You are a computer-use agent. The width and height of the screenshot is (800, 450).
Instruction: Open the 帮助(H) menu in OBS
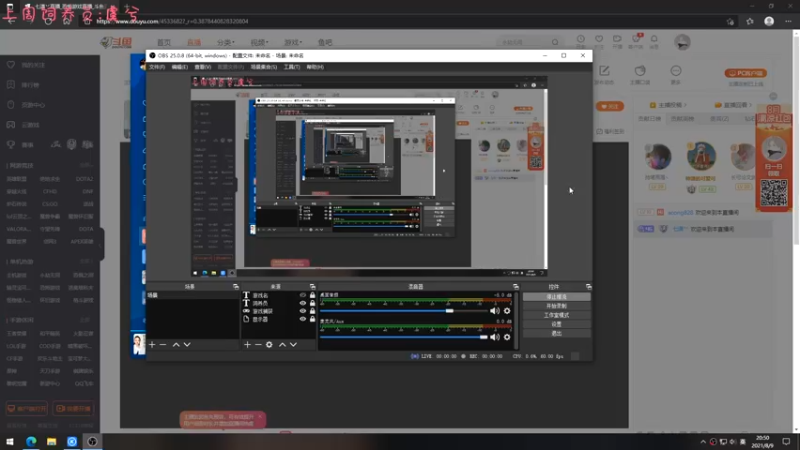click(315, 67)
